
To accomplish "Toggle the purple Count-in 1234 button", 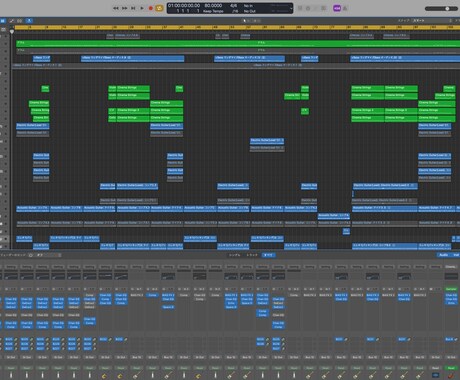I will coord(337,8).
